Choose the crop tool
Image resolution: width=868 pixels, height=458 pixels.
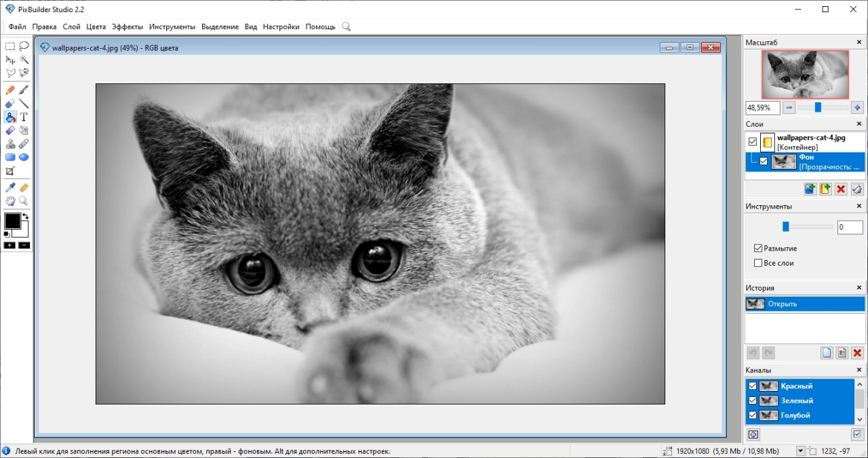click(x=10, y=171)
